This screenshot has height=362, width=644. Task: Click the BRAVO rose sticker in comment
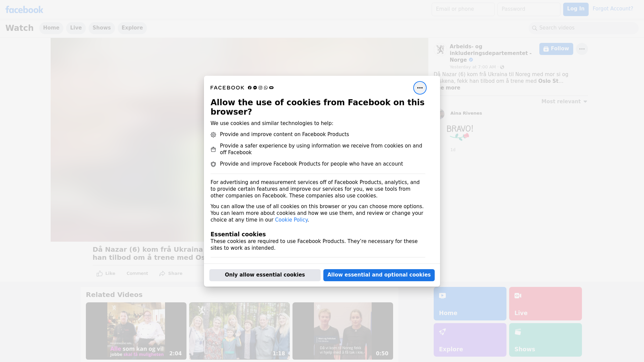point(460,132)
